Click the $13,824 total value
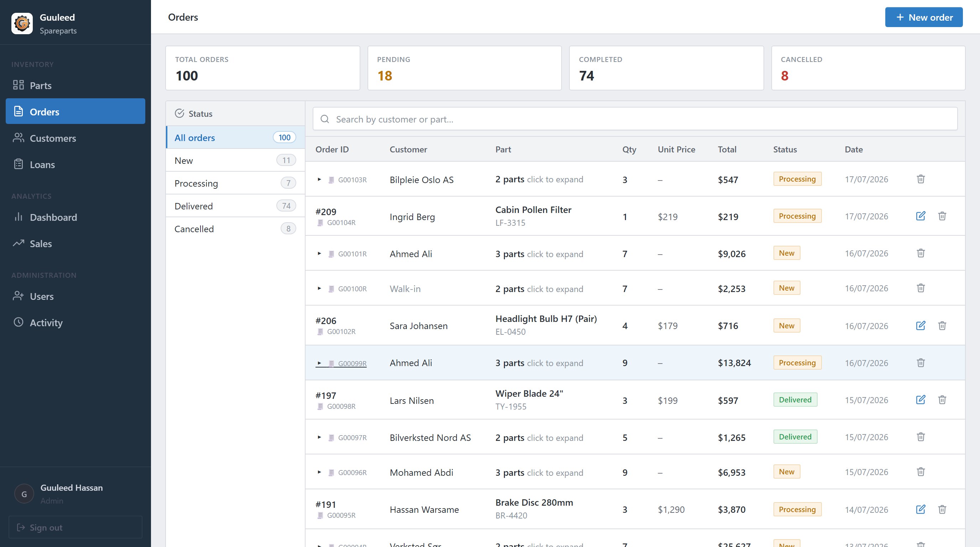980x547 pixels. 734,363
